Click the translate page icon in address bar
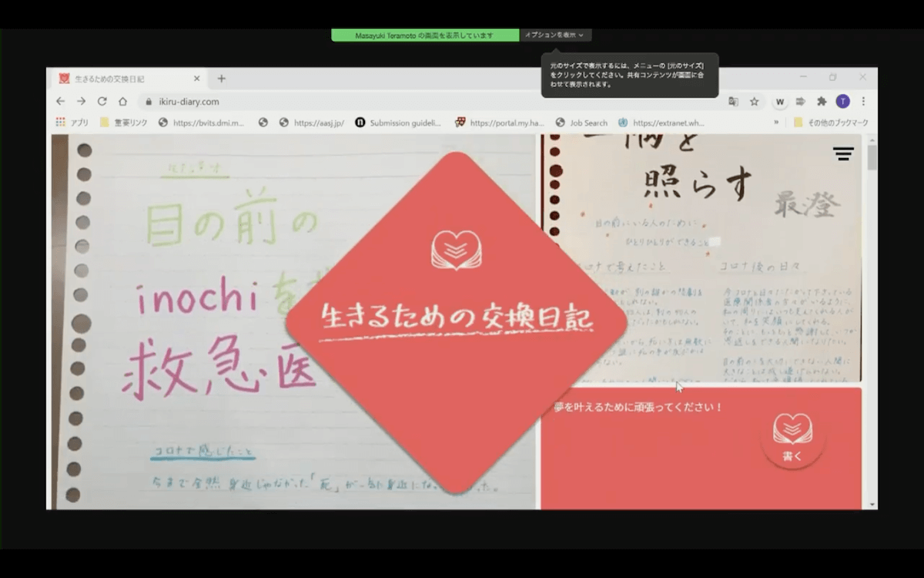Image resolution: width=924 pixels, height=578 pixels. pos(733,101)
